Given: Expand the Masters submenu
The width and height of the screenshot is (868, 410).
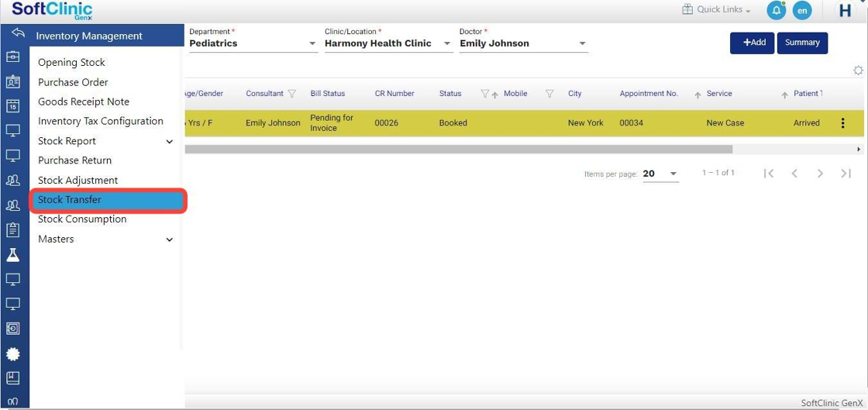Looking at the screenshot, I should (169, 239).
